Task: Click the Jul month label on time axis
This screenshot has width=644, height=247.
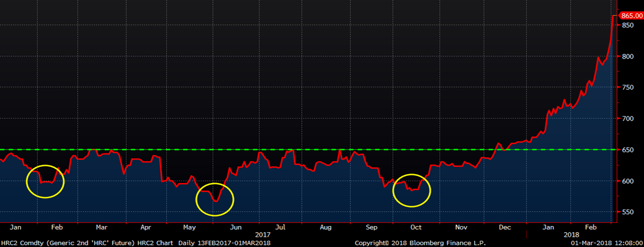Action: click(280, 227)
